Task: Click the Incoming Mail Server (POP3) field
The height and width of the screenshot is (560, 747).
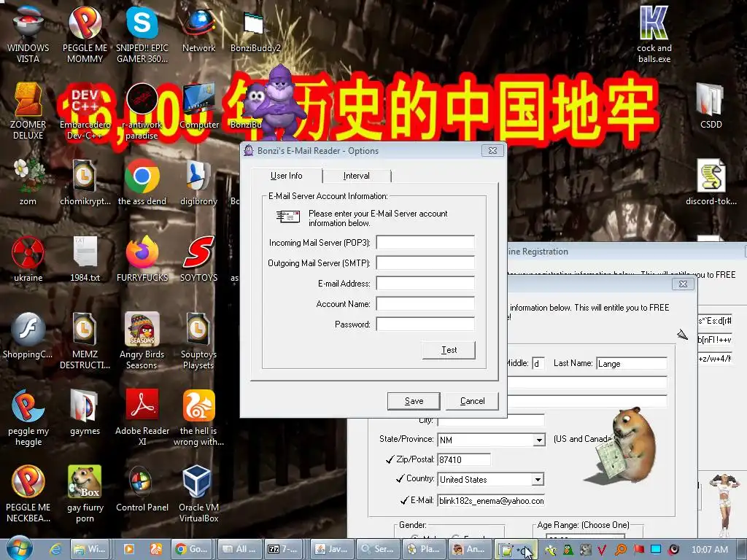Action: click(x=425, y=242)
